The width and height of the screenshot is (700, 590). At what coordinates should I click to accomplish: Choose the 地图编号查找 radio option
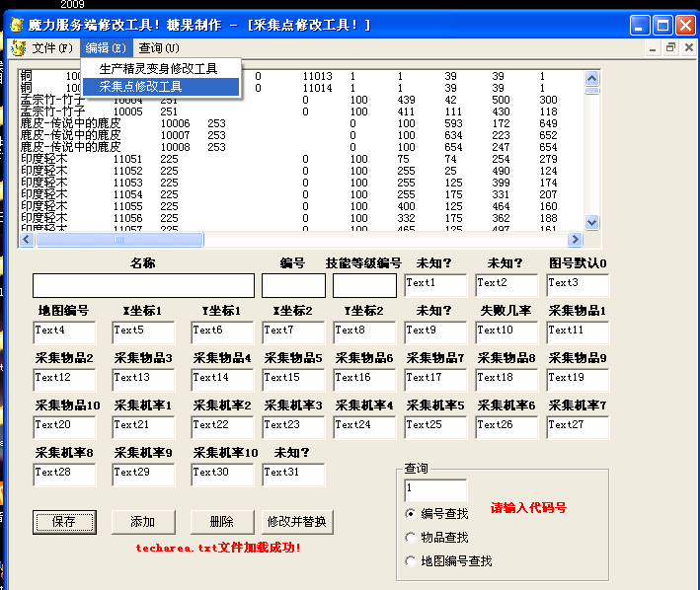[412, 561]
